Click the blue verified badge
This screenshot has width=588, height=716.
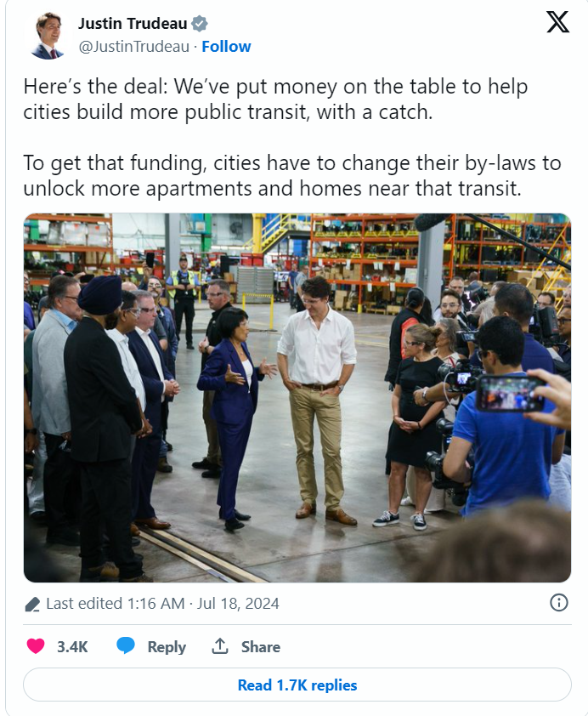pos(200,23)
